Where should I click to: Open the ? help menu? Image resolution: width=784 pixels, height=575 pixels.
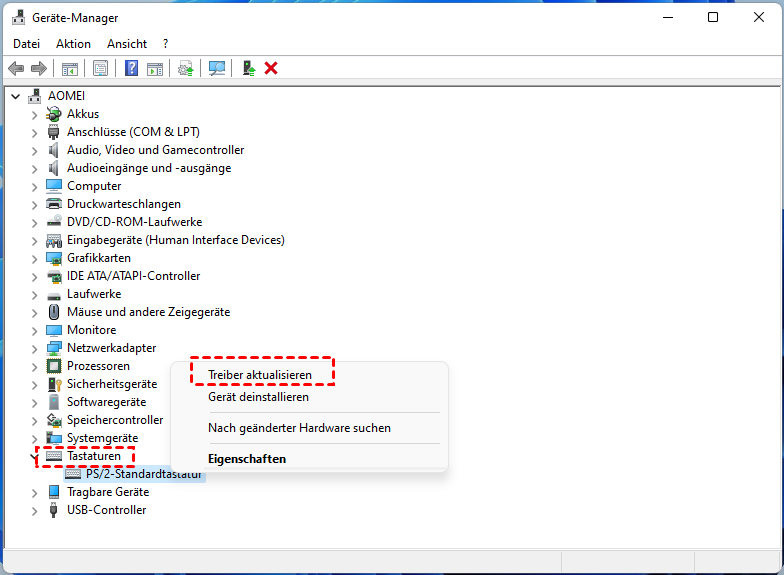(x=166, y=44)
